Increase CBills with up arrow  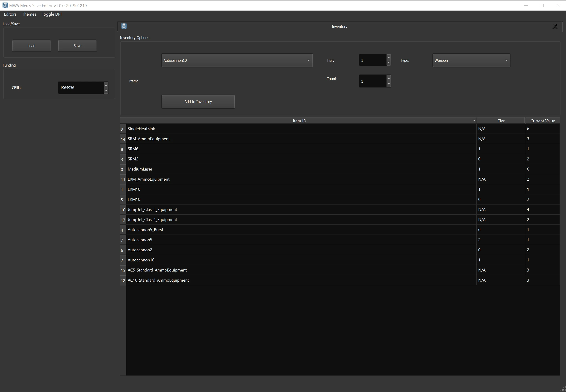click(x=106, y=85)
